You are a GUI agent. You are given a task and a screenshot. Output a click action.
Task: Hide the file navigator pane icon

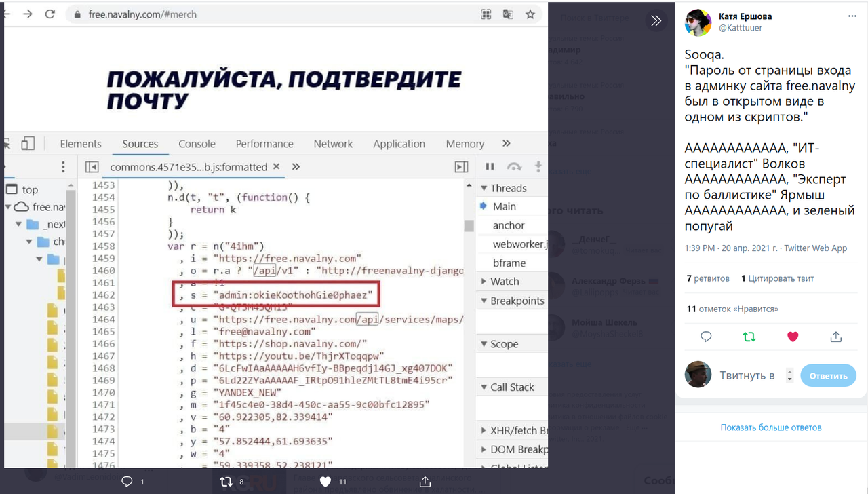click(x=92, y=167)
